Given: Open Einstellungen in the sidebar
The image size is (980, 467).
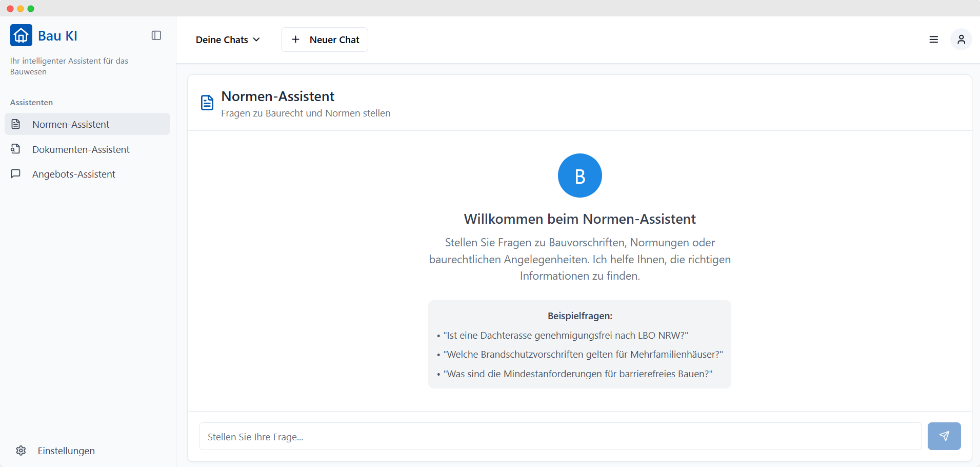Looking at the screenshot, I should 66,451.
